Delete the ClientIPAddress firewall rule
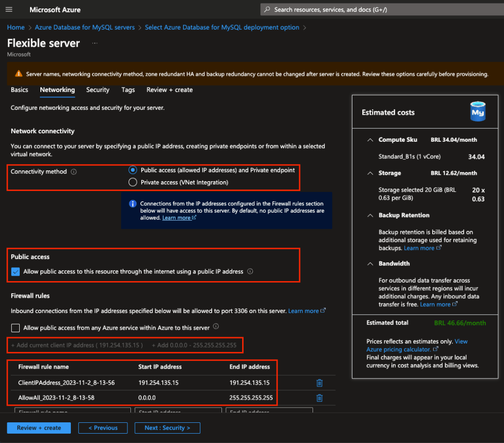504x443 pixels. pyautogui.click(x=319, y=383)
